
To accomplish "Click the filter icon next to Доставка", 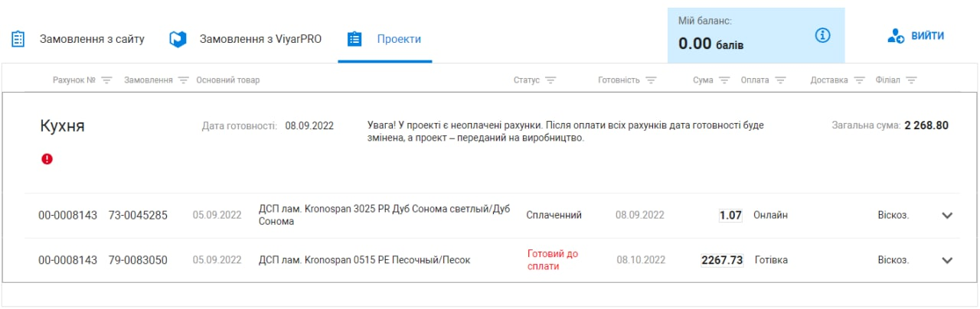I will 859,80.
